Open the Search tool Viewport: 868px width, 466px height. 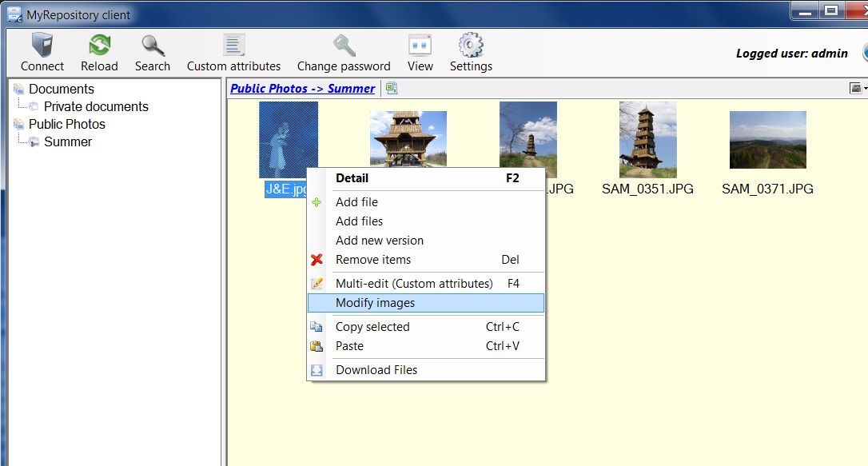click(152, 46)
